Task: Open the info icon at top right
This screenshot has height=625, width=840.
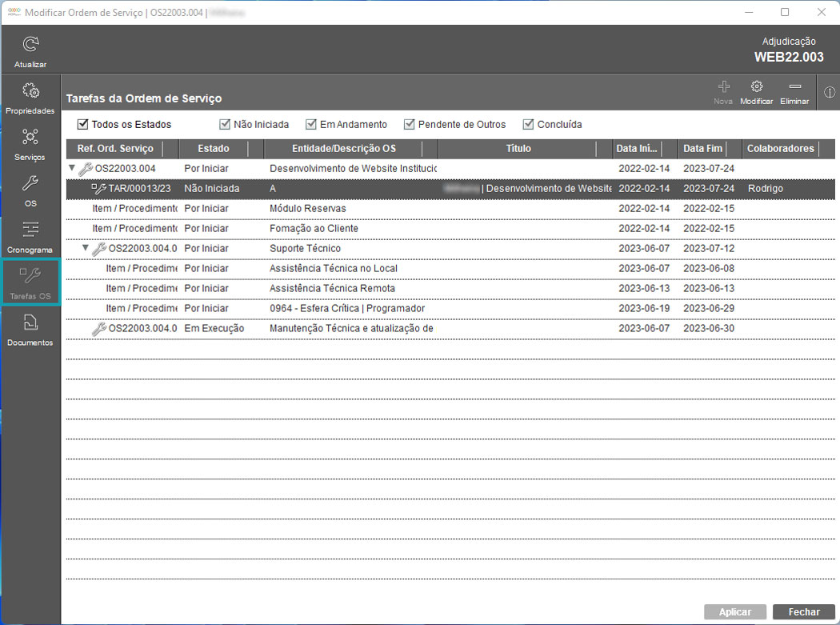Action: click(x=830, y=91)
